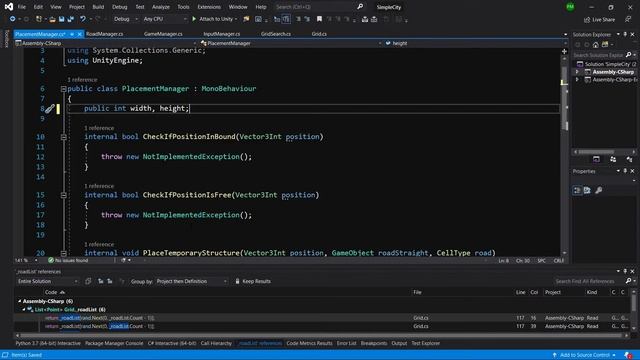Collapse the Assembly-CSharp (6) results group
Screen dimensions: 640x360
point(20,301)
